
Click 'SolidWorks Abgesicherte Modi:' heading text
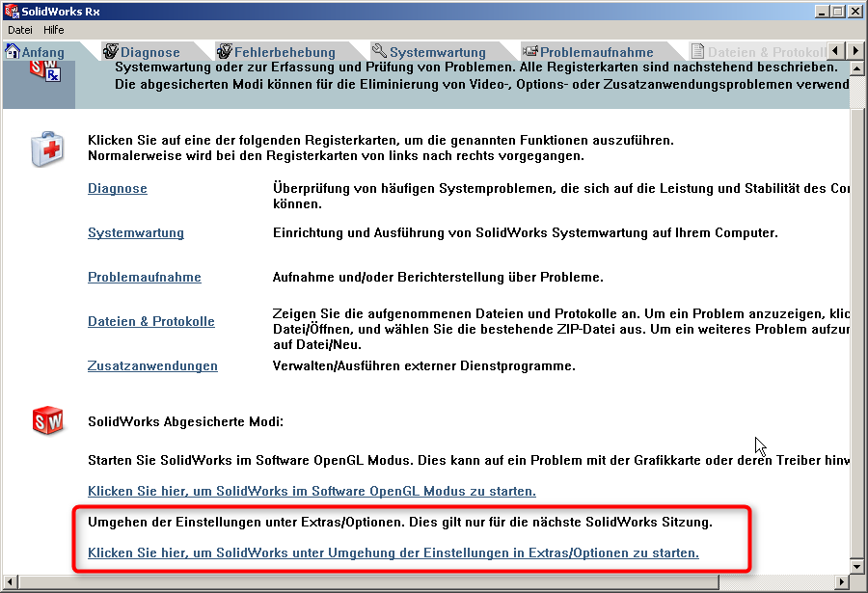(x=185, y=422)
